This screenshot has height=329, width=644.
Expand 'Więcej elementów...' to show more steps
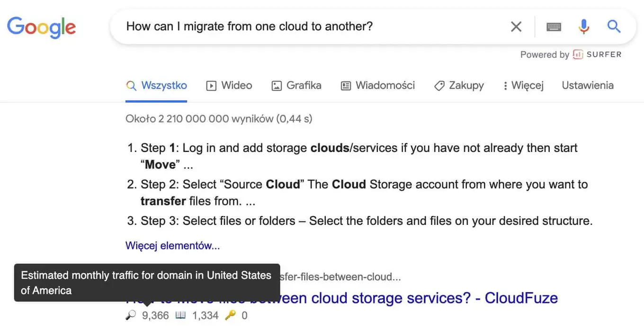172,245
